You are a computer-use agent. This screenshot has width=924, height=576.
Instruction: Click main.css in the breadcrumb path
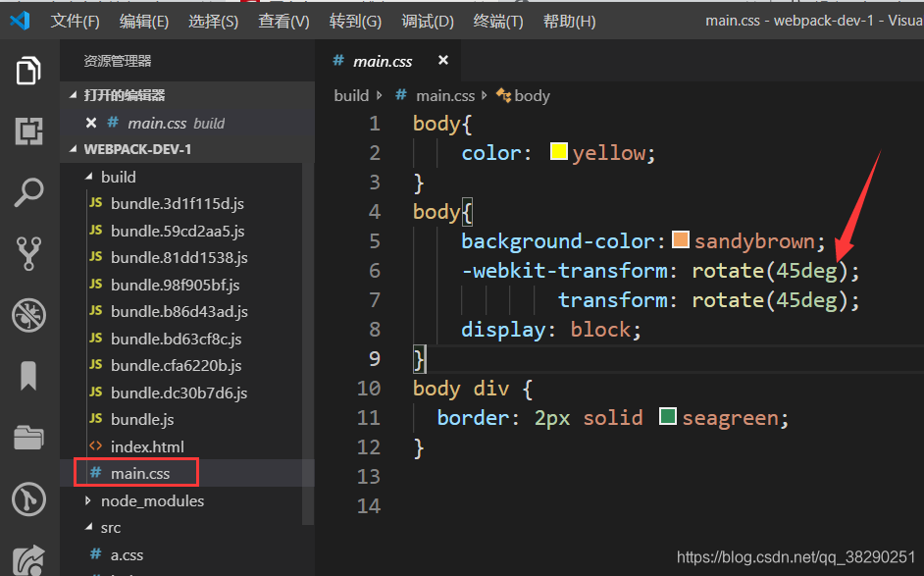445,95
